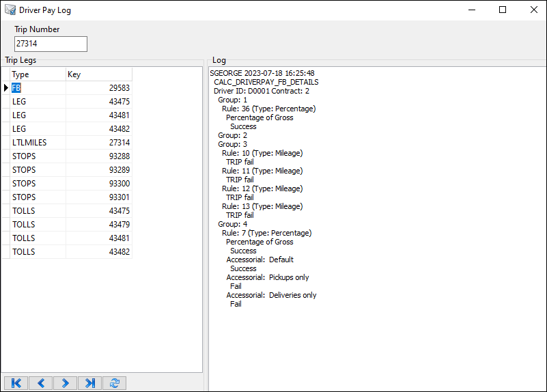Screen dimensions: 547x392
Task: Click the next record arrow button
Action: [x=65, y=383]
